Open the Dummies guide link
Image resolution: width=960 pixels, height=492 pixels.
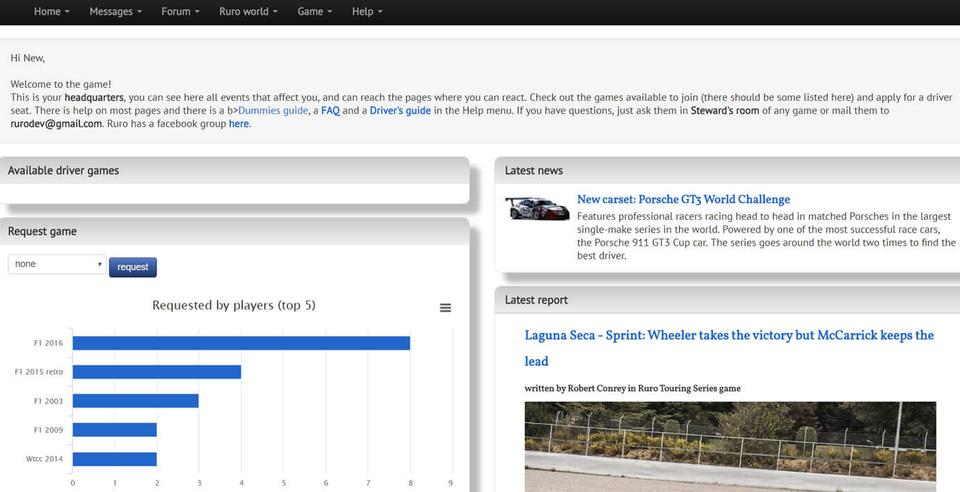coord(273,111)
